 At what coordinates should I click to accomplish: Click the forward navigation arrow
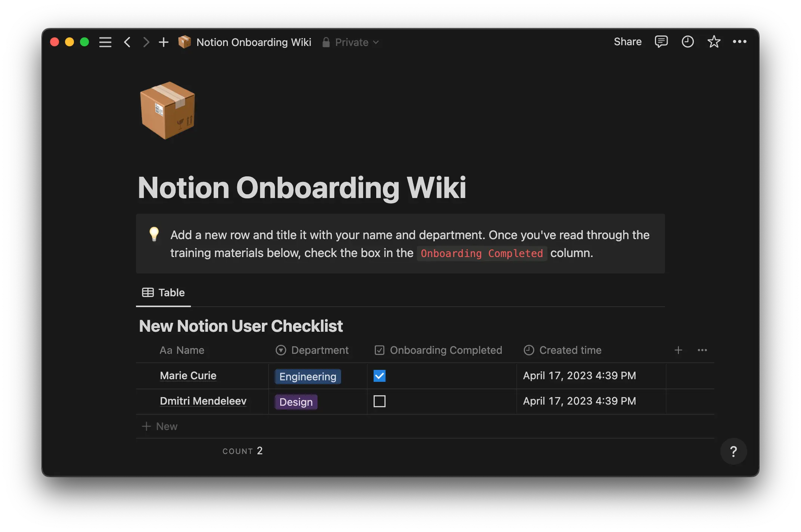(146, 42)
